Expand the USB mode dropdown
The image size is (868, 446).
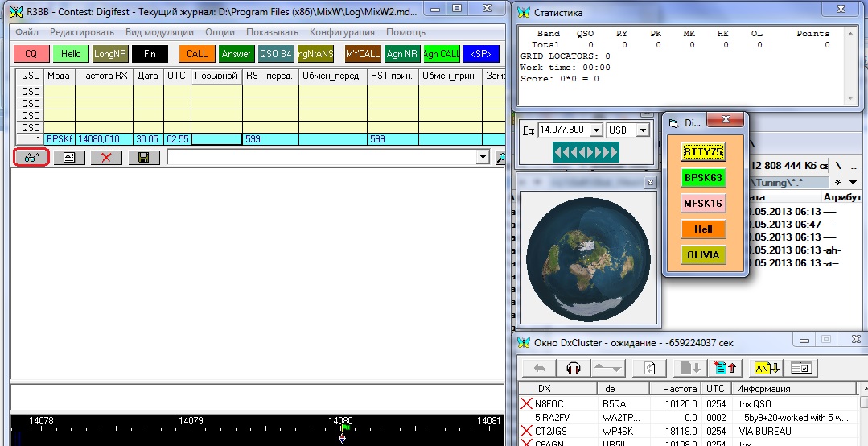point(643,130)
